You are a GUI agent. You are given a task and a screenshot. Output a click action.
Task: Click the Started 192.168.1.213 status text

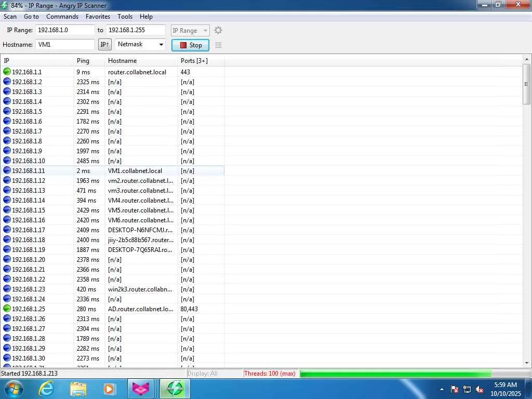point(29,374)
